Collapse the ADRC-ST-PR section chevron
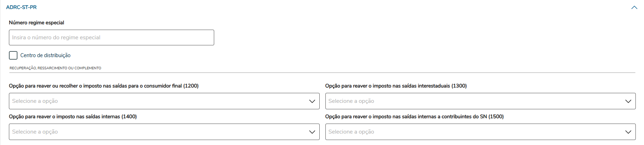644x145 pixels. (x=634, y=7)
